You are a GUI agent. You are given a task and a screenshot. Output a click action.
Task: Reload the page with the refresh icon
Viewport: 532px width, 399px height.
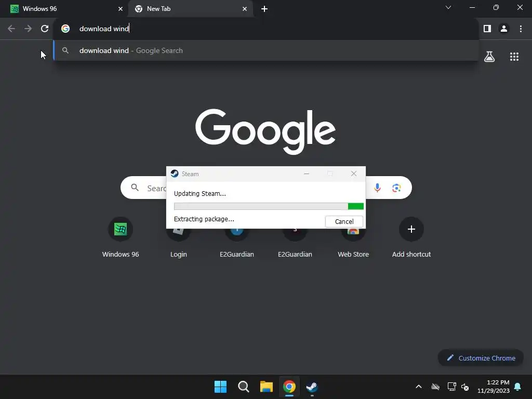point(45,29)
